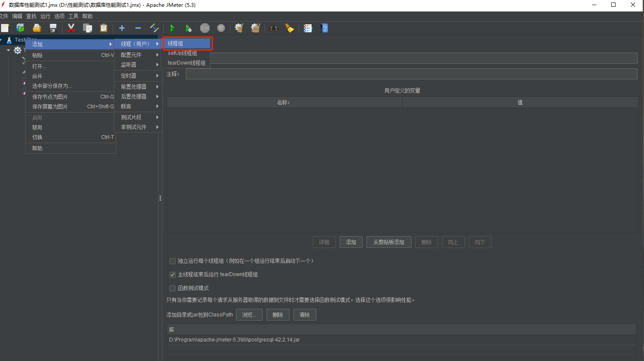Click the Help question mark icon
The height and width of the screenshot is (361, 644).
click(x=324, y=28)
